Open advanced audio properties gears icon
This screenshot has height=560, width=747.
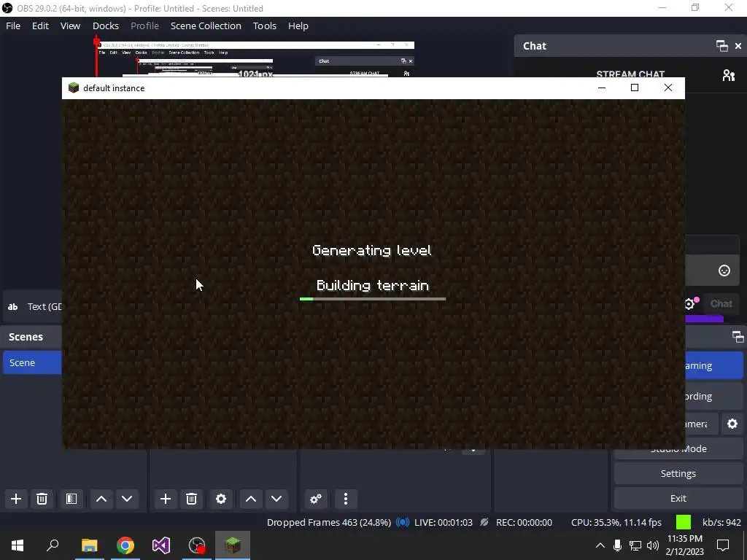pyautogui.click(x=315, y=499)
